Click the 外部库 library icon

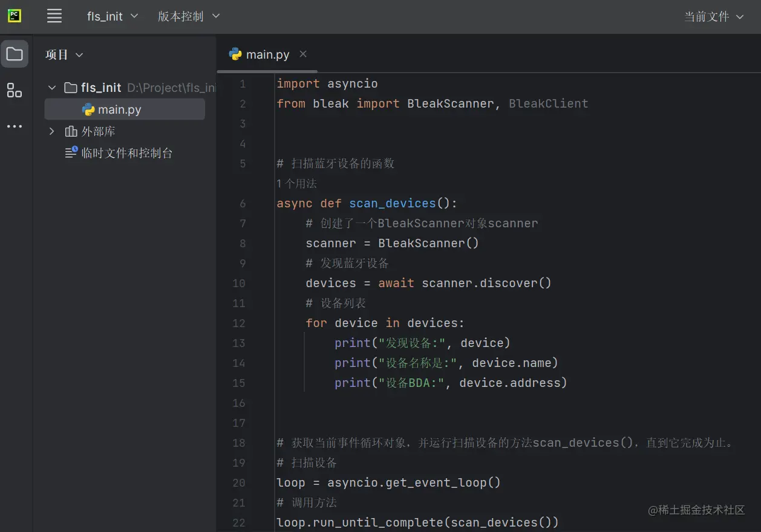click(71, 131)
